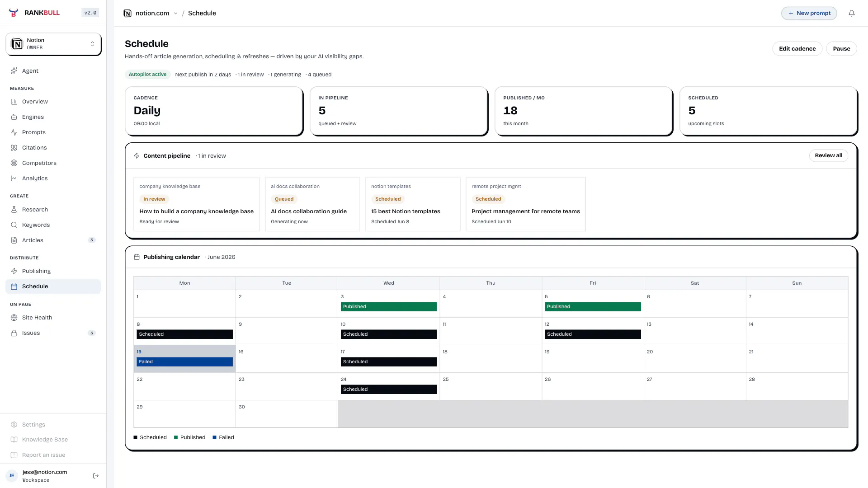
Task: Click the Publishing lightning icon
Action: (14, 271)
